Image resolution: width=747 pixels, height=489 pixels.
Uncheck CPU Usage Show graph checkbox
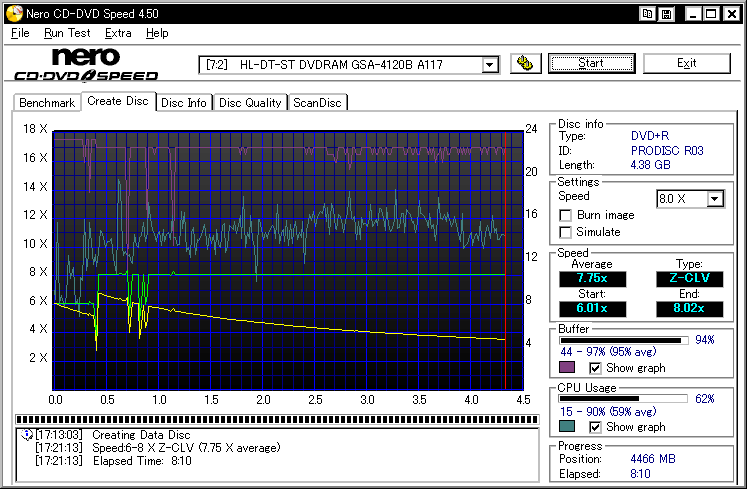click(595, 427)
